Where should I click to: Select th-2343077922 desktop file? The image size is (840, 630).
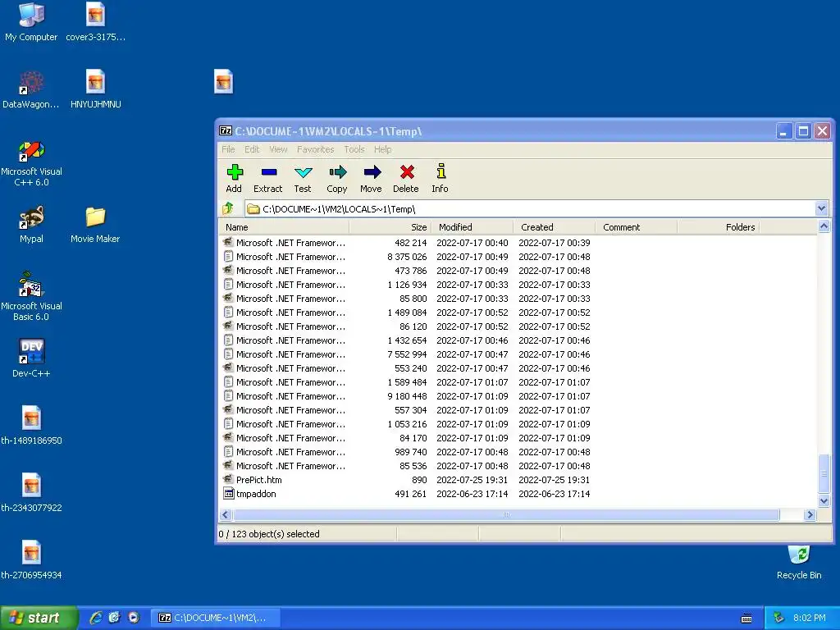click(31, 493)
